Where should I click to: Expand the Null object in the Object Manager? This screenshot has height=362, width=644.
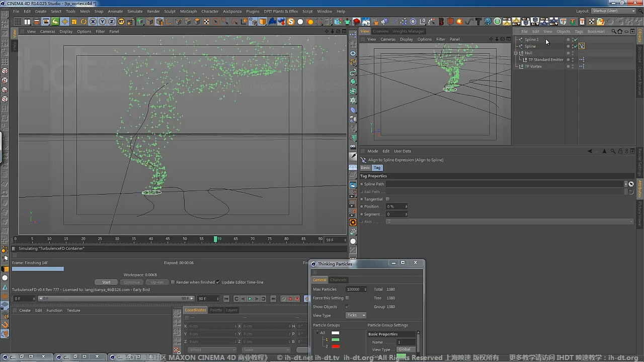point(516,53)
